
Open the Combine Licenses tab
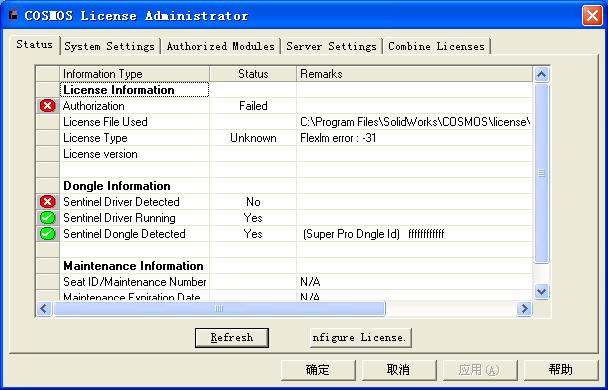[437, 47]
